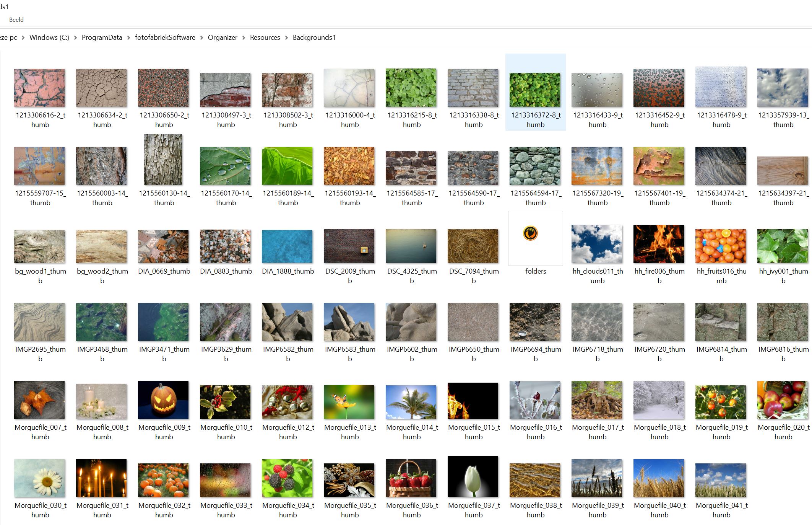Image resolution: width=812 pixels, height=525 pixels.
Task: Click the Backgrounds1 breadcrumb segment
Action: [314, 37]
